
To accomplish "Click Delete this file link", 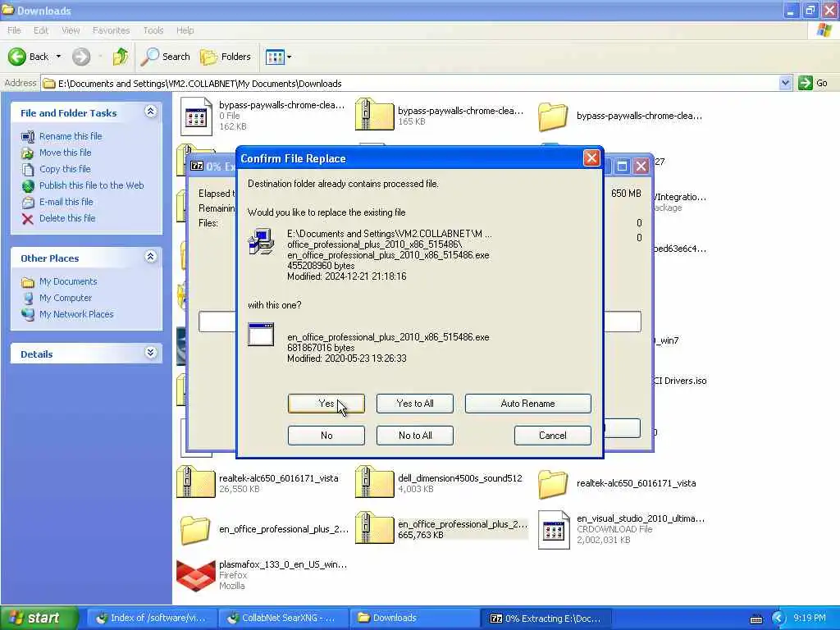I will [x=67, y=218].
